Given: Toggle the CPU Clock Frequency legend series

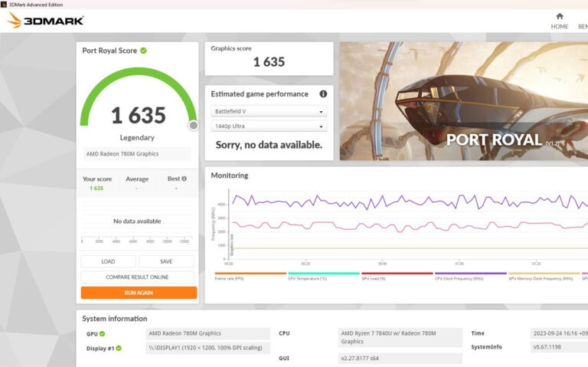Looking at the screenshot, I should (x=470, y=277).
